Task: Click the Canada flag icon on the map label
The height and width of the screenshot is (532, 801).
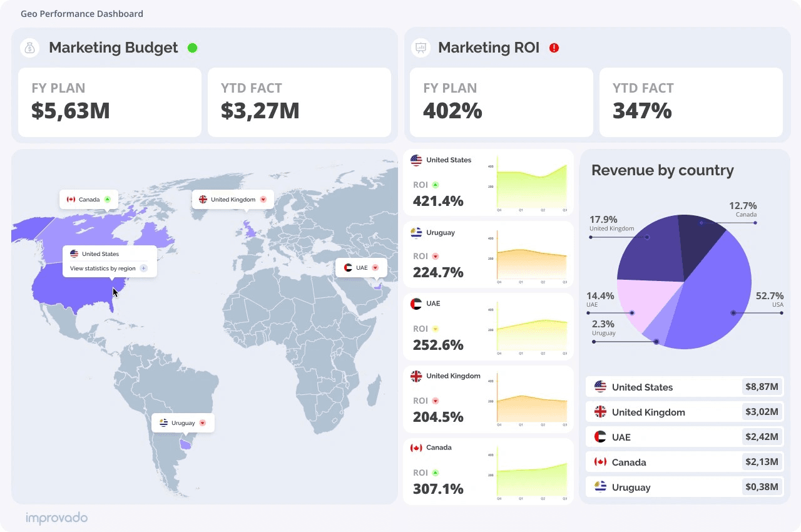Action: click(x=71, y=199)
